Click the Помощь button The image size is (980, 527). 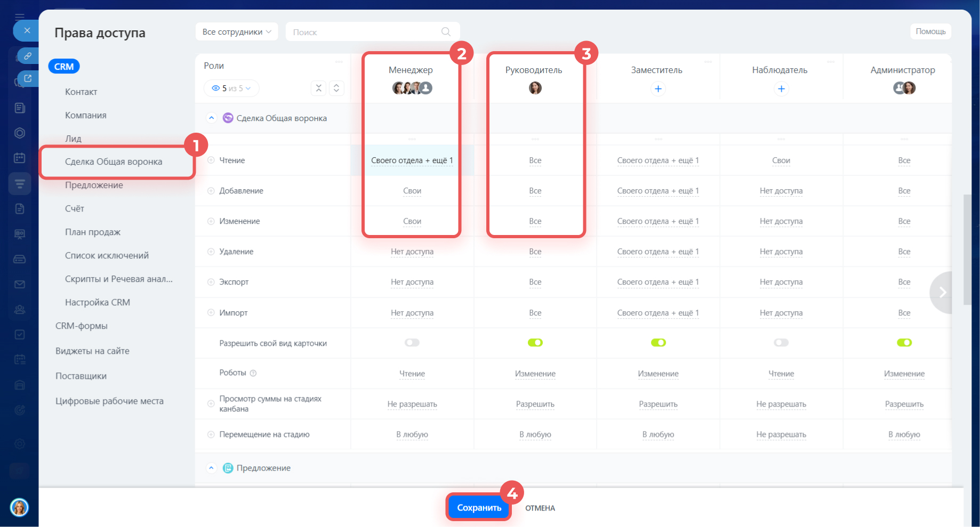930,31
